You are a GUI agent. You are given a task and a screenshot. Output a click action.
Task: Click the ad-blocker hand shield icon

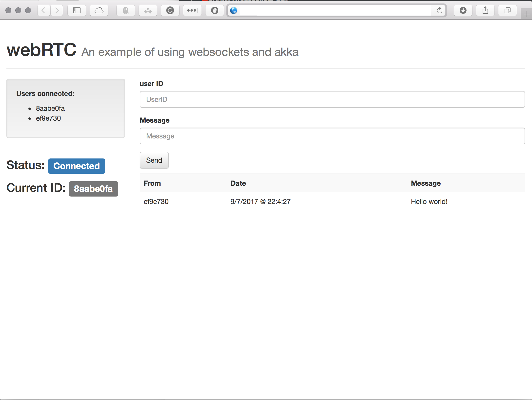point(215,10)
